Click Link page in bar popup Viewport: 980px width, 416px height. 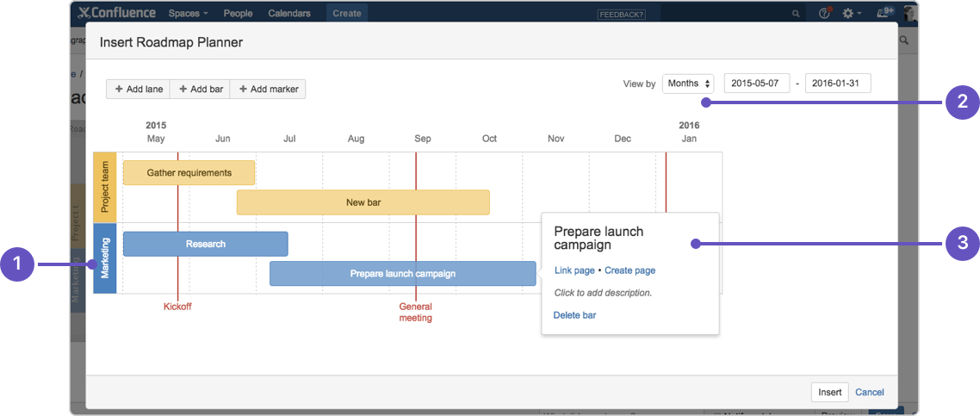pos(574,270)
